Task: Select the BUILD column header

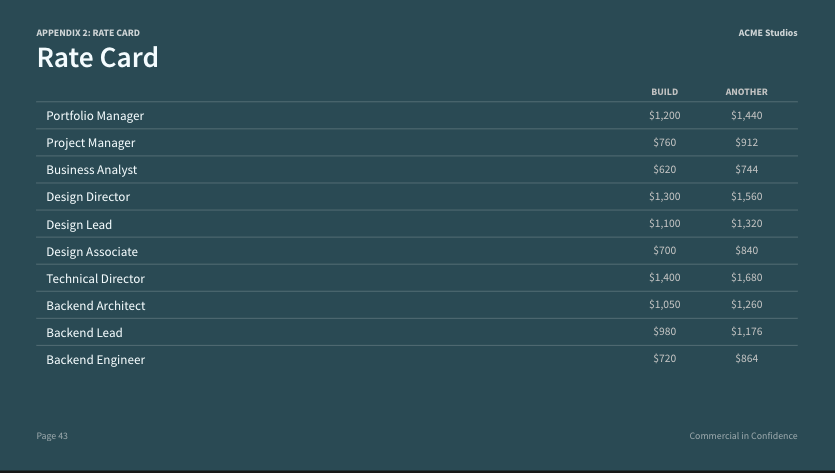Action: [665, 92]
